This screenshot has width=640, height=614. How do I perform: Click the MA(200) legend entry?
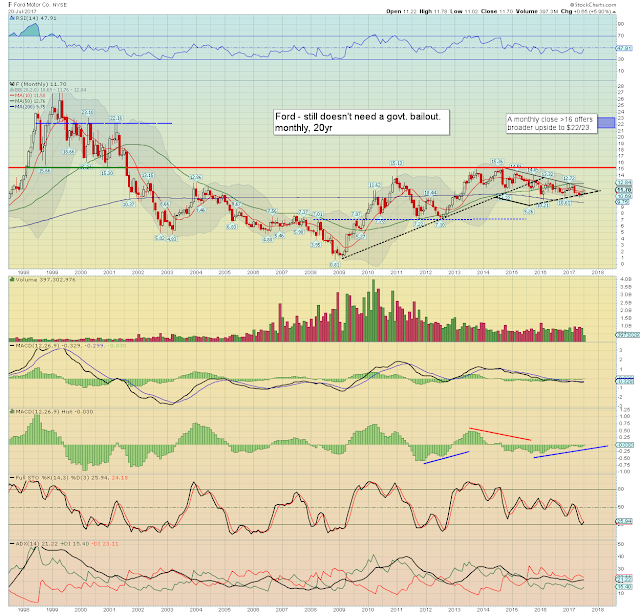pyautogui.click(x=28, y=107)
